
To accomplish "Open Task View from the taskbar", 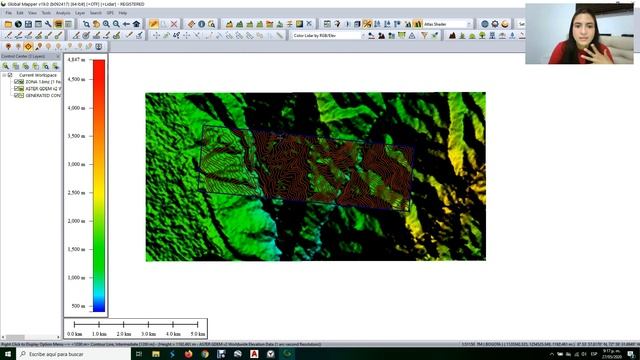I will tap(139, 354).
